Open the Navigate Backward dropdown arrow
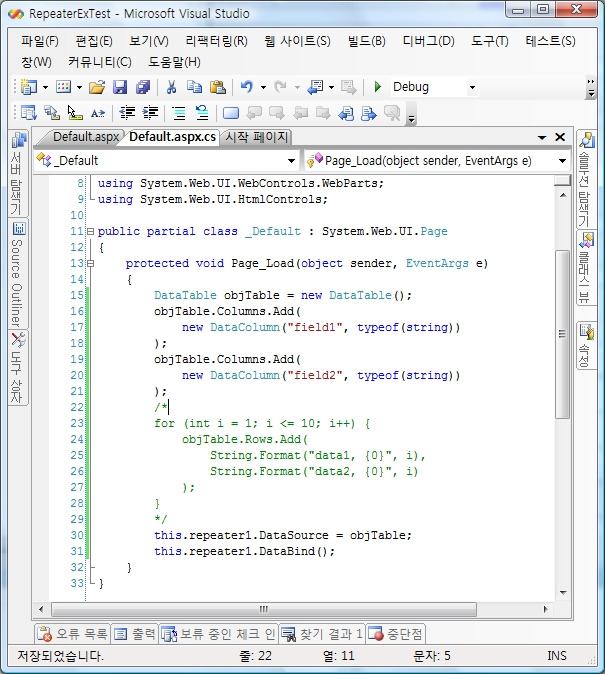Screen dimensions: 605x674 (332, 88)
